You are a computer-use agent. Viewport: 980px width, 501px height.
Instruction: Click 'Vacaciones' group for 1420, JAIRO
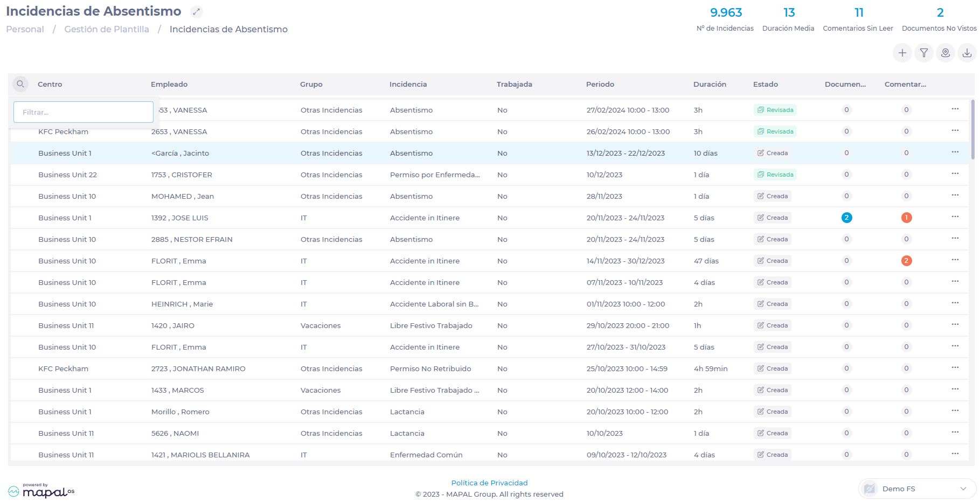click(321, 325)
